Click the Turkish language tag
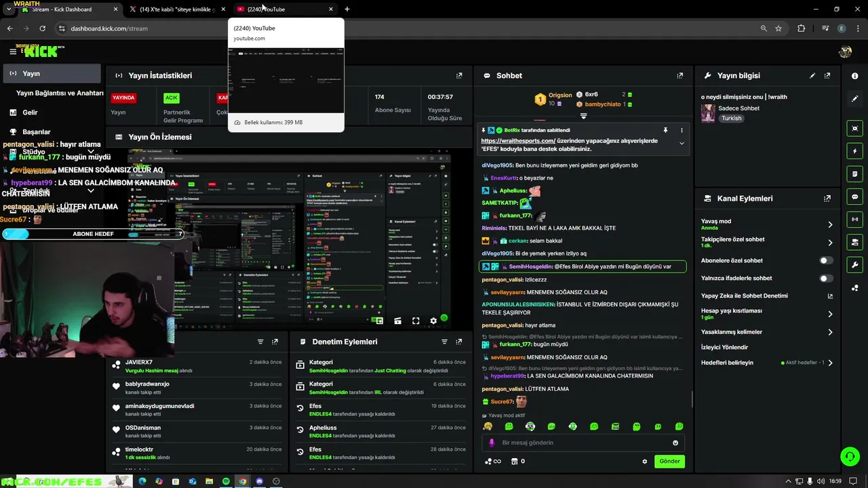 731,118
